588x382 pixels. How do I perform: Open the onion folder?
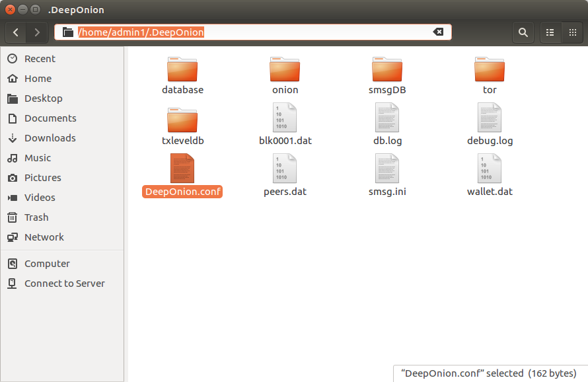[285, 69]
